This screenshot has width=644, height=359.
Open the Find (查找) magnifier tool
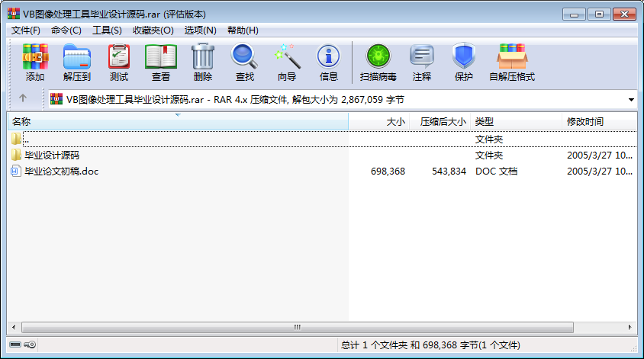coord(245,63)
